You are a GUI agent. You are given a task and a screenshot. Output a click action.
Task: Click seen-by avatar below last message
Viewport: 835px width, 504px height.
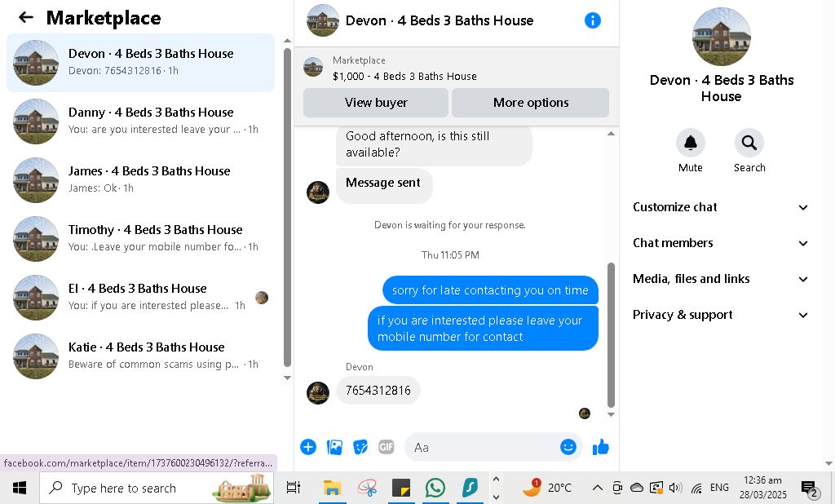click(x=584, y=413)
